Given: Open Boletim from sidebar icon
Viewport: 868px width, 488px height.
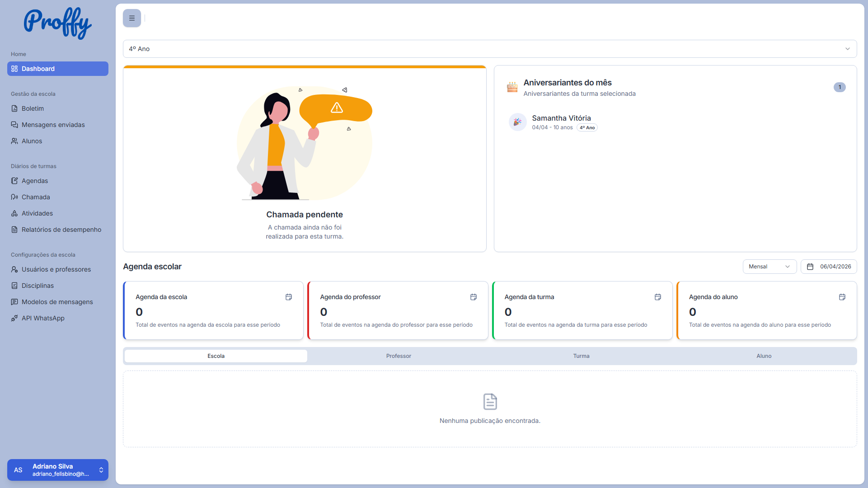Looking at the screenshot, I should click(14, 108).
